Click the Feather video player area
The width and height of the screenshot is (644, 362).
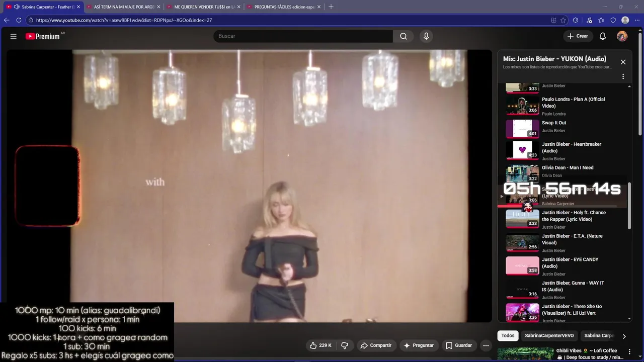(249, 186)
